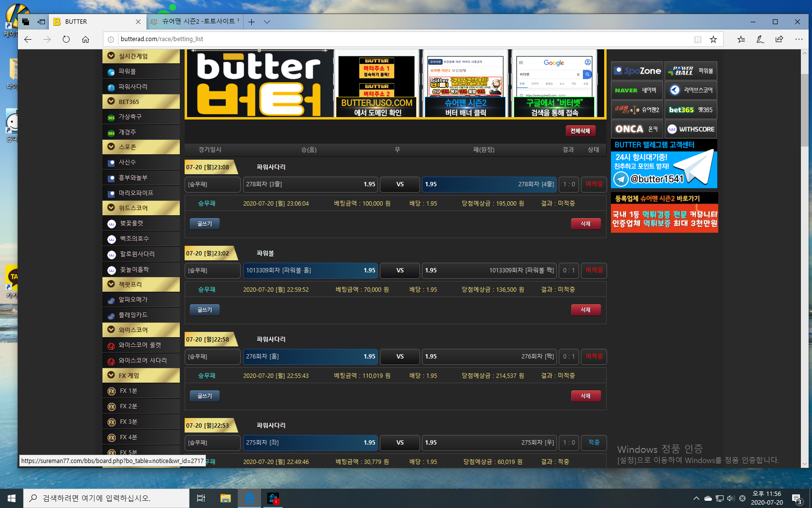This screenshot has height=508, width=812.
Task: Click the favorites star icon in address bar
Action: coord(713,39)
